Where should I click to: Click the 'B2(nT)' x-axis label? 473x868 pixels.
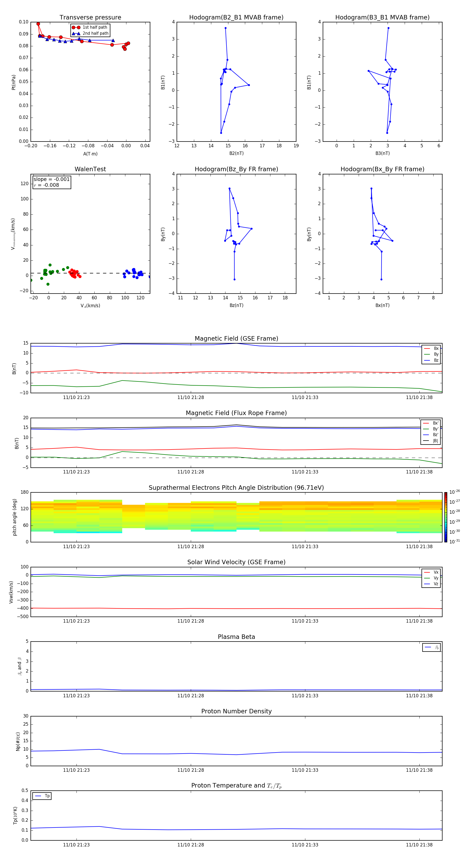(x=236, y=153)
